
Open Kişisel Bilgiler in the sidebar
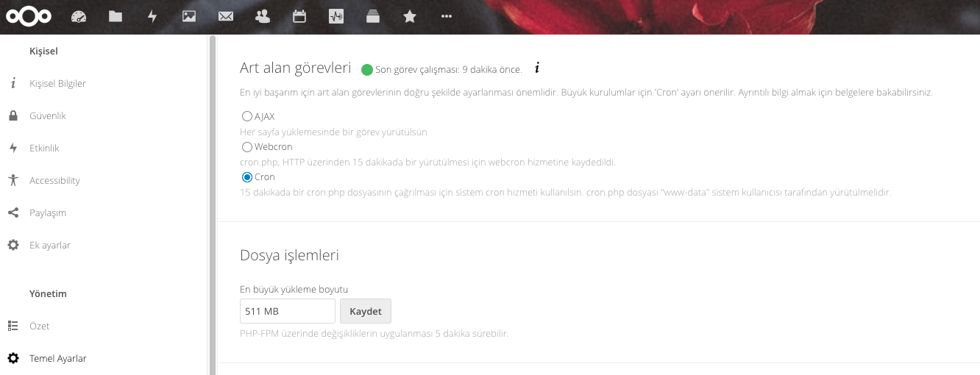57,83
